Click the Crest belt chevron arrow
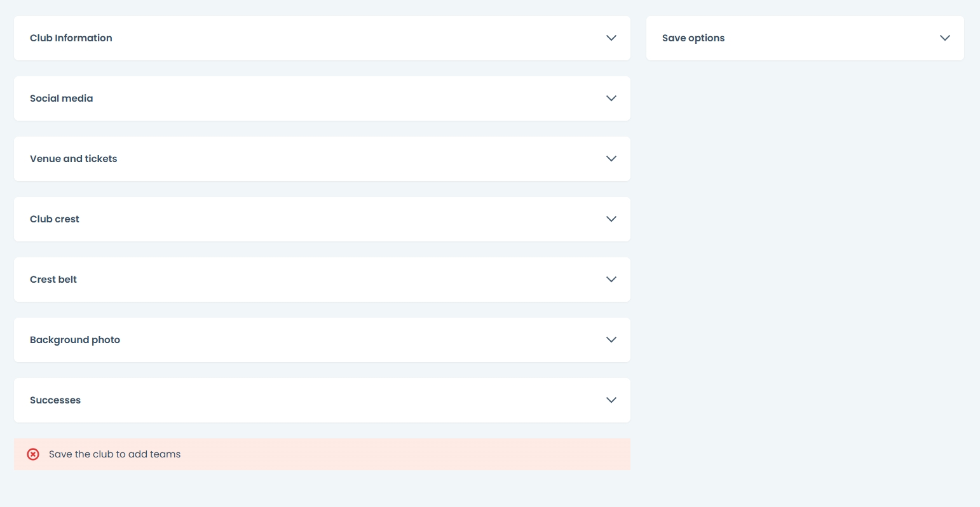This screenshot has width=980, height=507. click(611, 280)
